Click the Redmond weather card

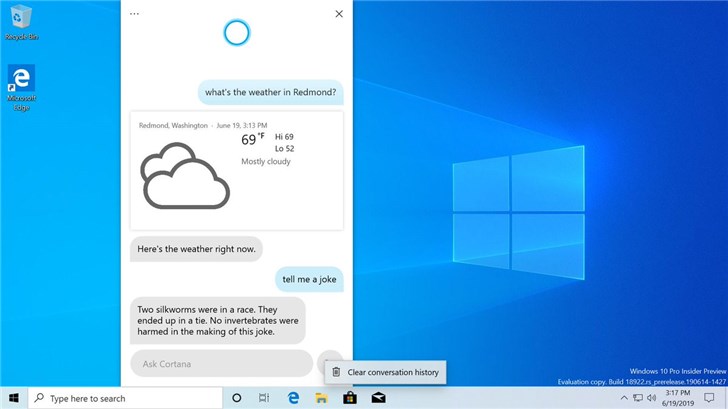click(236, 170)
